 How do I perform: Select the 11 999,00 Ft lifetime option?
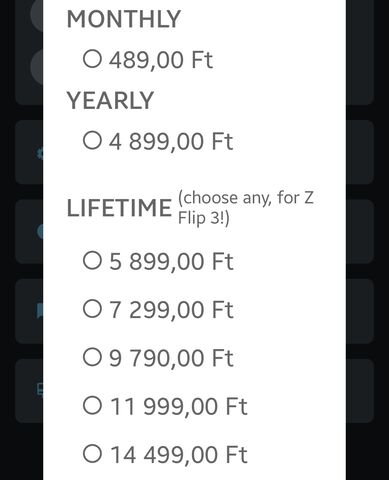[x=165, y=406]
